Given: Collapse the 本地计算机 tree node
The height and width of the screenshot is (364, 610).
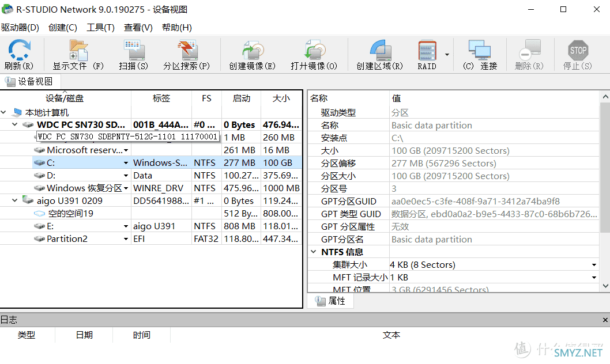Looking at the screenshot, I should pos(3,112).
